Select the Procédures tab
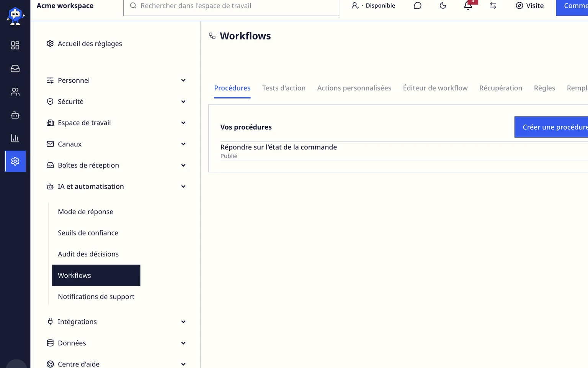Image resolution: width=588 pixels, height=368 pixels. click(232, 88)
